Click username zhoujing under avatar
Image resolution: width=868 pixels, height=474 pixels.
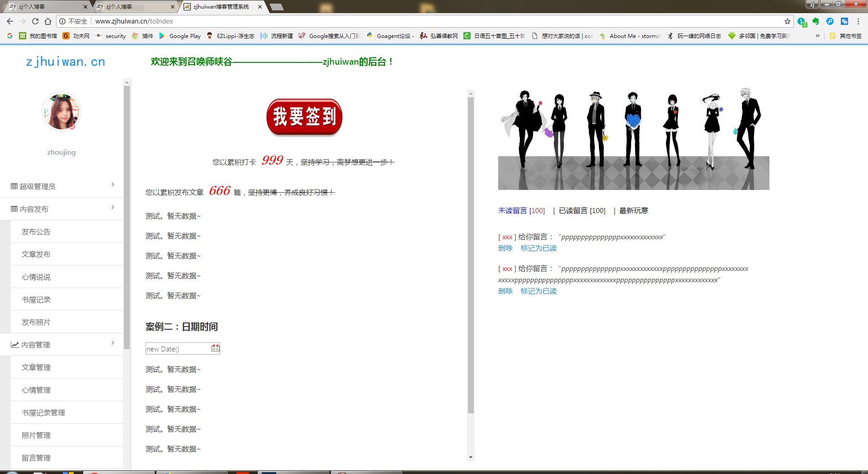tap(61, 152)
